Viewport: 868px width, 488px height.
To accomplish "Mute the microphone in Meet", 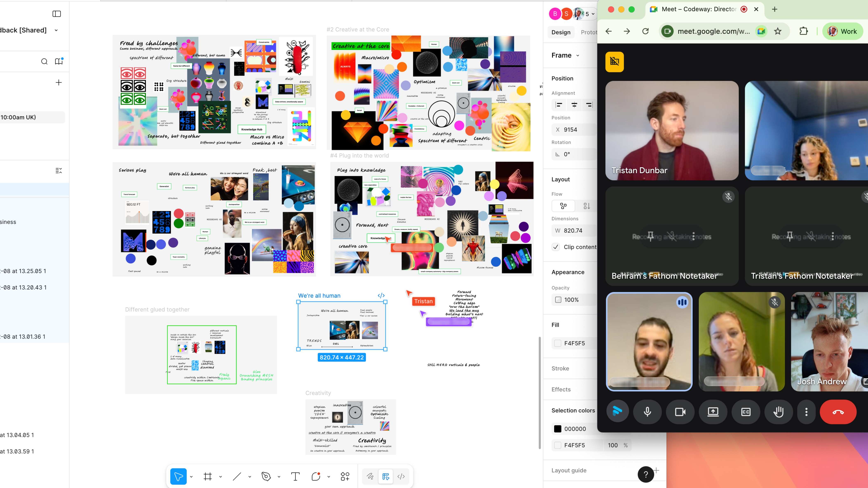I will point(647,412).
